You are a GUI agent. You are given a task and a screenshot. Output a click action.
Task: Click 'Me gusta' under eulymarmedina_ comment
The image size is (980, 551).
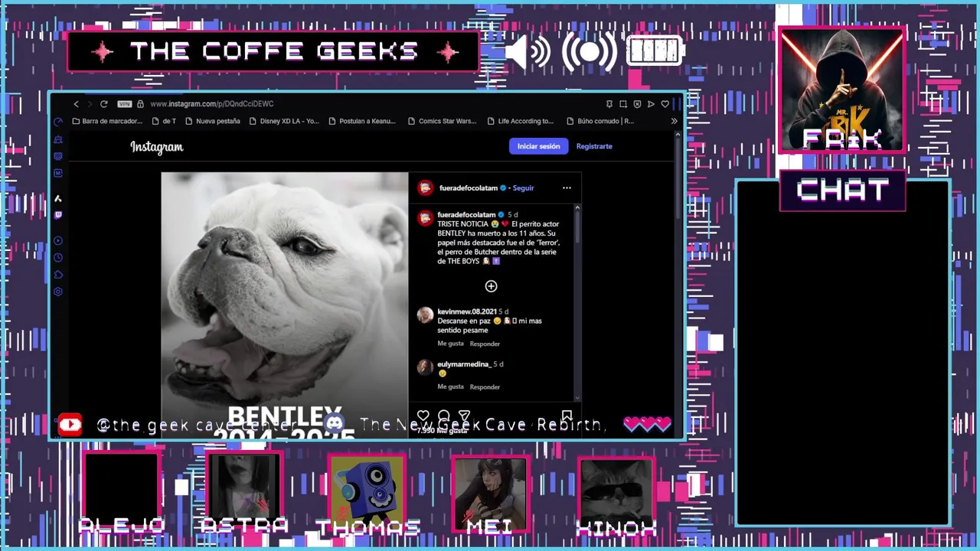450,387
